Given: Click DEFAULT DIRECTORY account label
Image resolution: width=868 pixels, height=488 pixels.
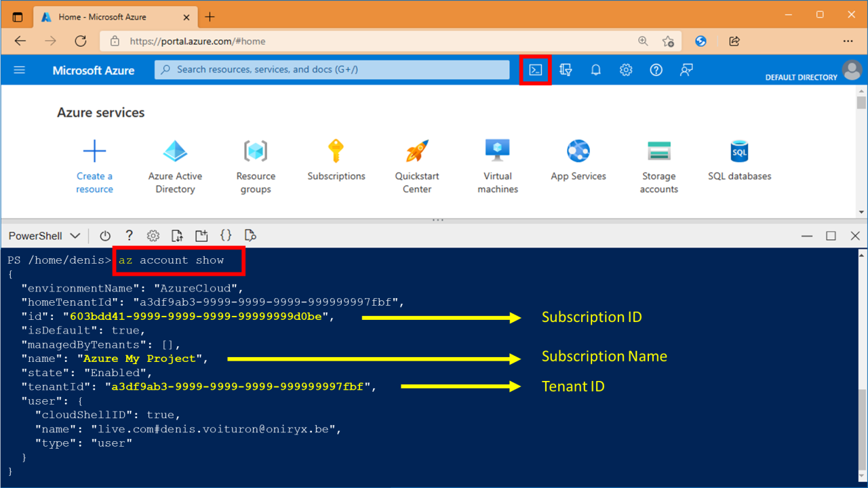Looking at the screenshot, I should tap(801, 77).
